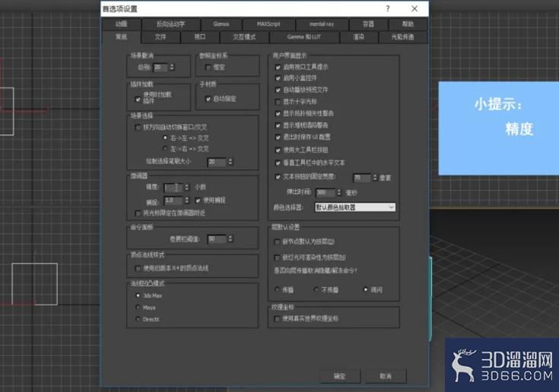Image resolution: width=559 pixels, height=392 pixels.
Task: Click the 绘制选择笔刷大小 spinner arrows
Action: coord(230,162)
